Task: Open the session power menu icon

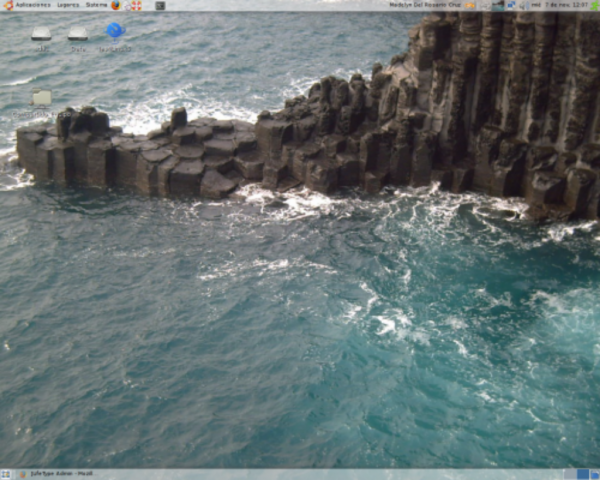Action: point(592,5)
